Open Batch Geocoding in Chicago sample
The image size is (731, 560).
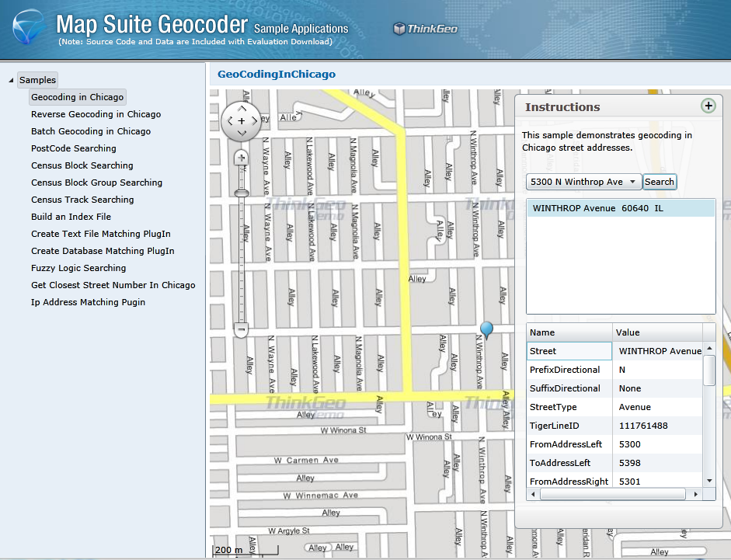click(91, 131)
